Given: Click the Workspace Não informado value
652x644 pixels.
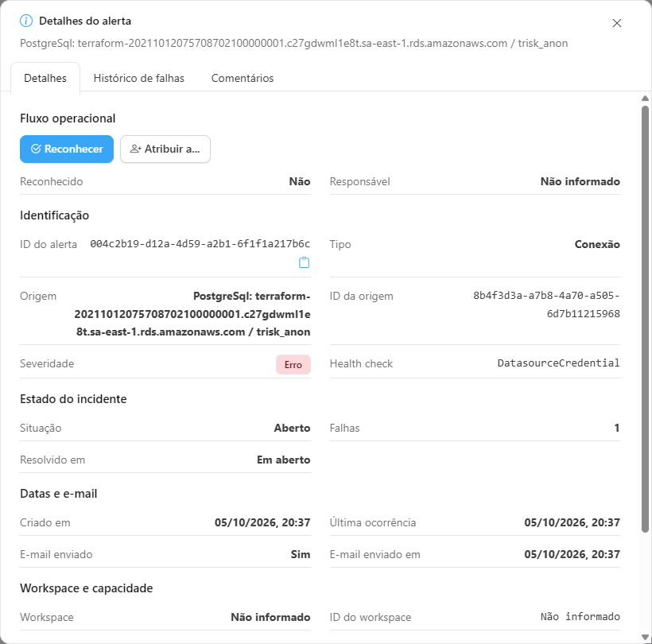Looking at the screenshot, I should [x=270, y=617].
